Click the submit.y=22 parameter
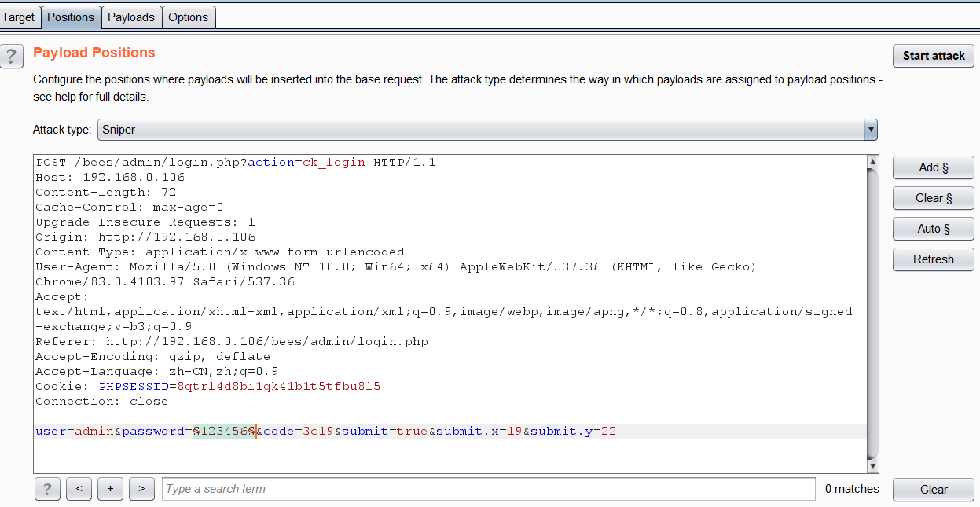This screenshot has width=980, height=507. 574,432
